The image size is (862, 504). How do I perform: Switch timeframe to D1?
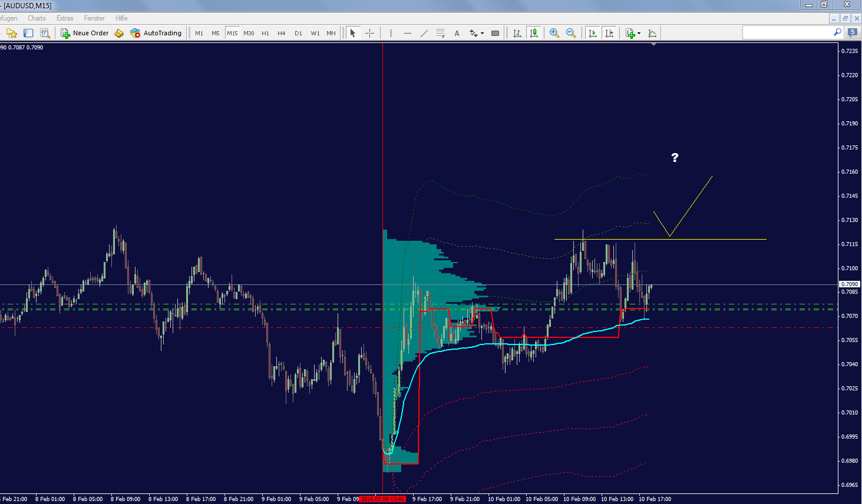pos(298,33)
